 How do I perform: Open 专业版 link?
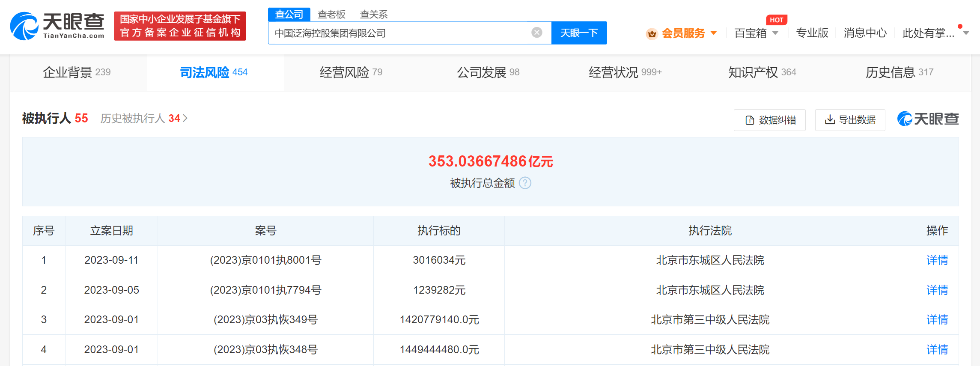click(812, 33)
